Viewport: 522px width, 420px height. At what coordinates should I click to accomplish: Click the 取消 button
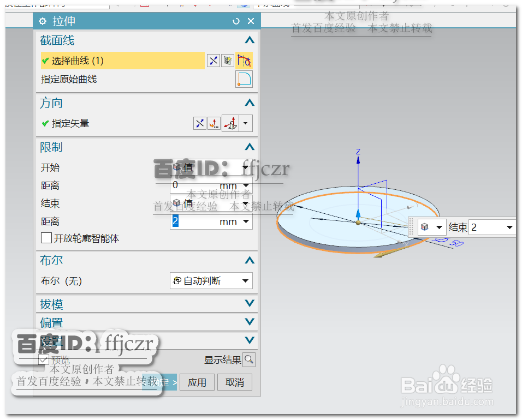[234, 382]
